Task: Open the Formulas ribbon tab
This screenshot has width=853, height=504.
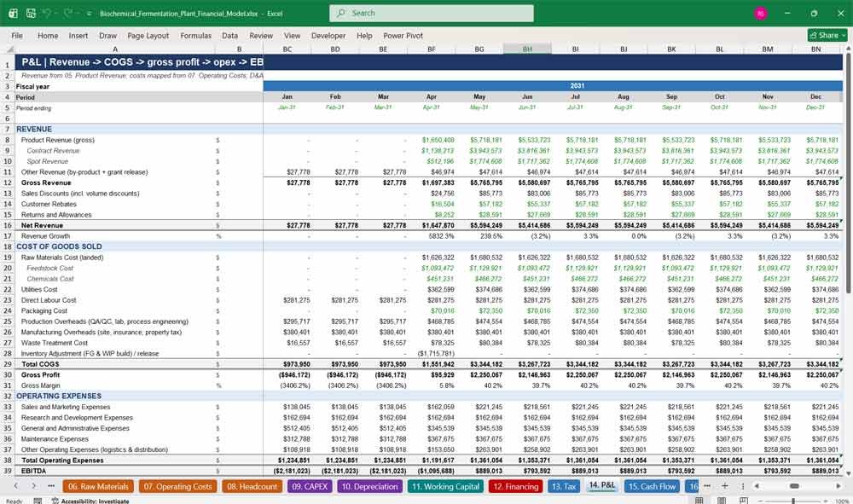Action: coord(196,35)
